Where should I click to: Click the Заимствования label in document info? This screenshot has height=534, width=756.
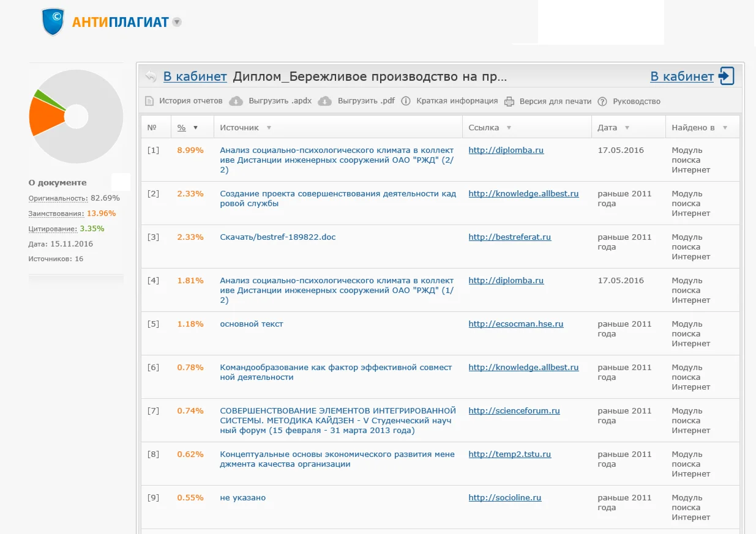pyautogui.click(x=56, y=213)
